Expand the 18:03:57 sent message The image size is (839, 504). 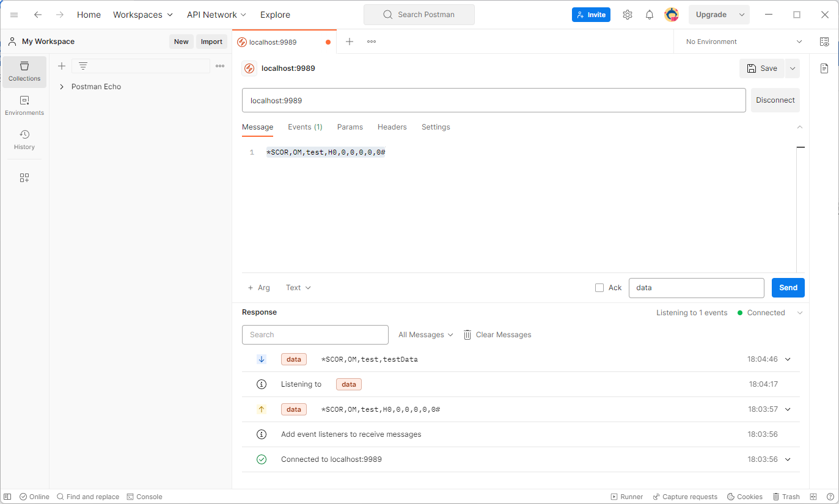[788, 409]
